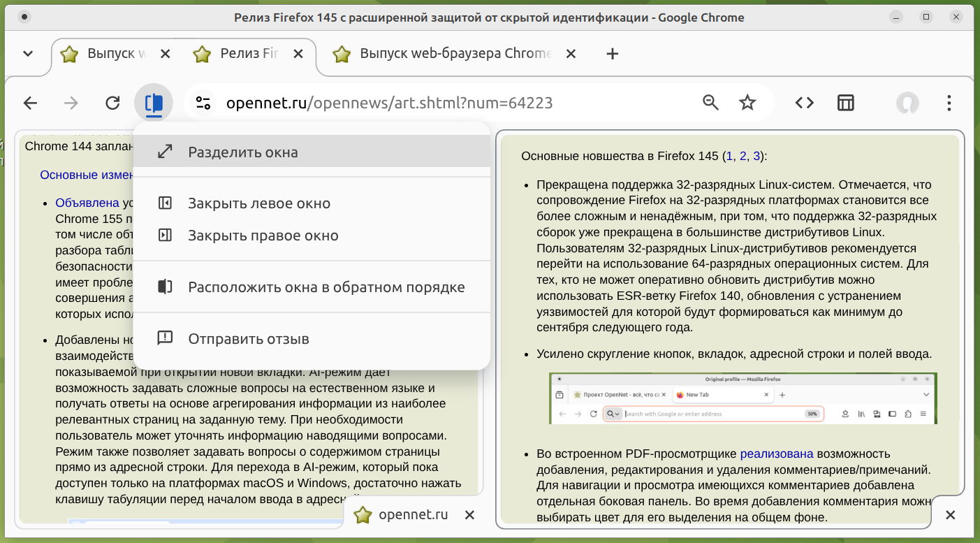Bookmark this page with the star icon
This screenshot has width=980, height=543.
(x=747, y=103)
